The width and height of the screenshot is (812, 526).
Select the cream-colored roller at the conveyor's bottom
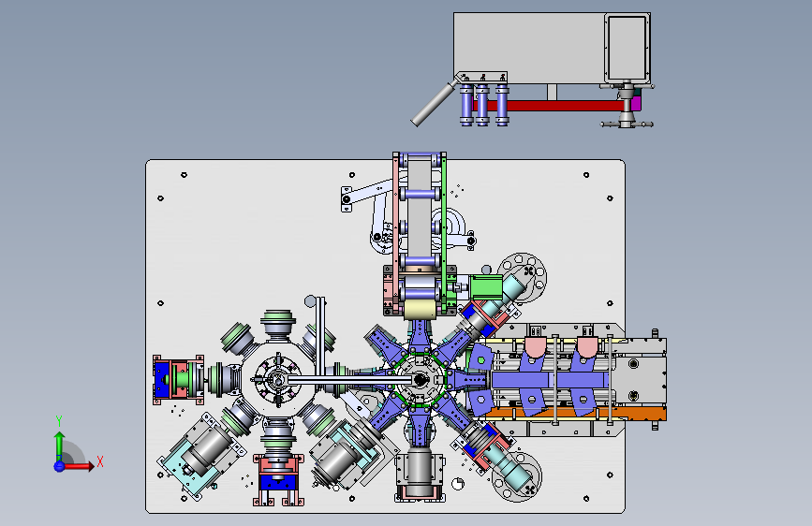tap(420, 310)
